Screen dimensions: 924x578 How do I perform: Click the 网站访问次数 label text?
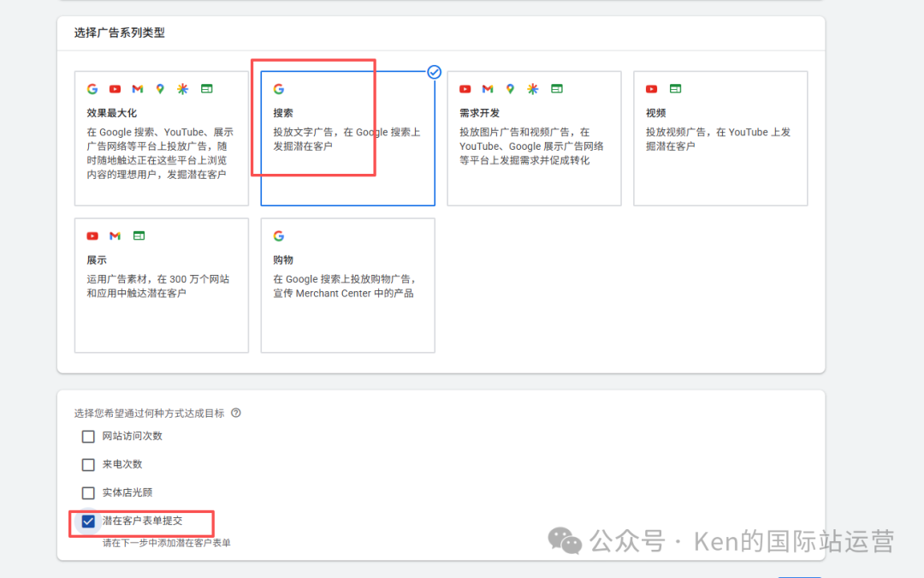[x=132, y=436]
